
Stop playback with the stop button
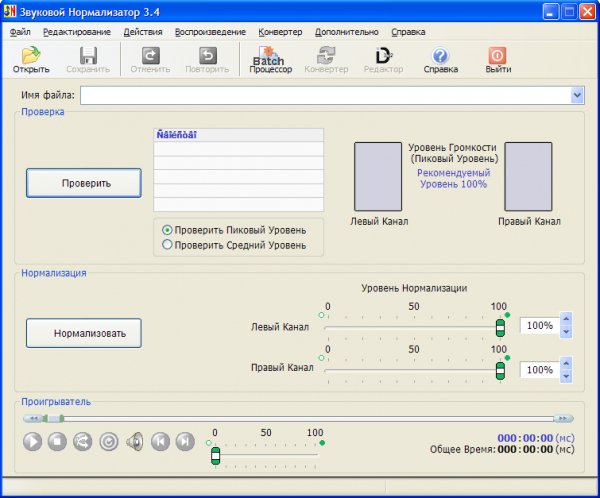(x=57, y=442)
